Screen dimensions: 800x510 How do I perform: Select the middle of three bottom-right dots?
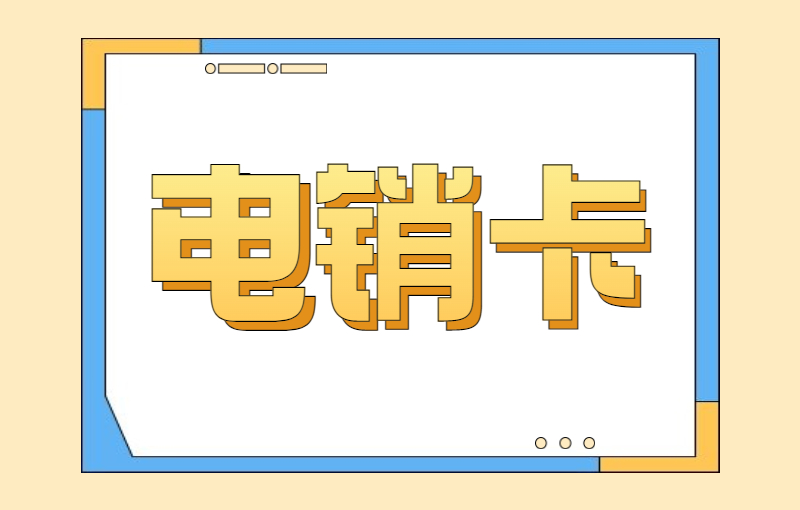[x=565, y=442]
